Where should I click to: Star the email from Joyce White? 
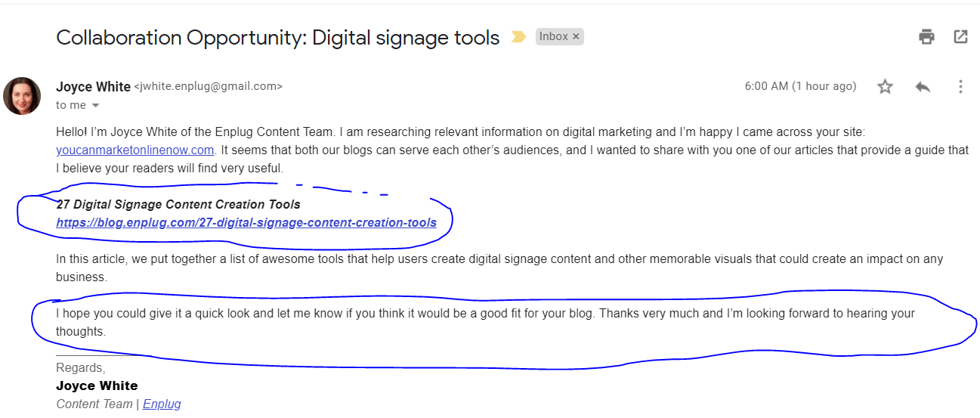click(885, 87)
